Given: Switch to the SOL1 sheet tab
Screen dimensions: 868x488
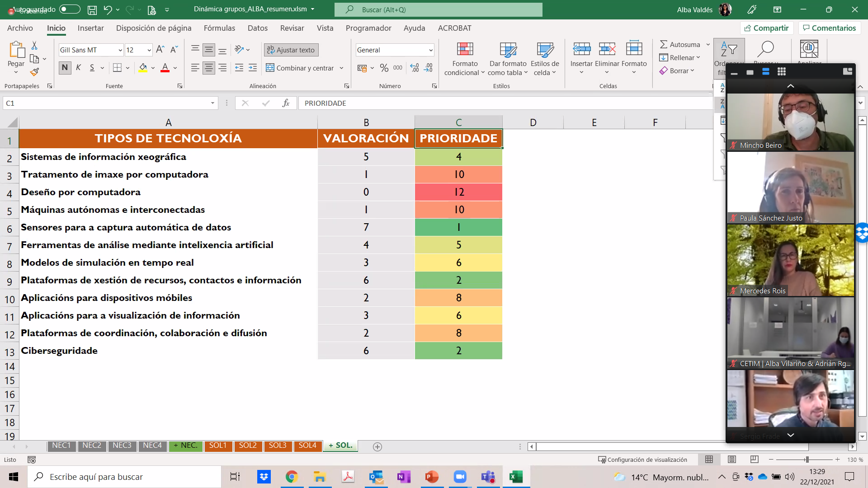Looking at the screenshot, I should click(217, 446).
